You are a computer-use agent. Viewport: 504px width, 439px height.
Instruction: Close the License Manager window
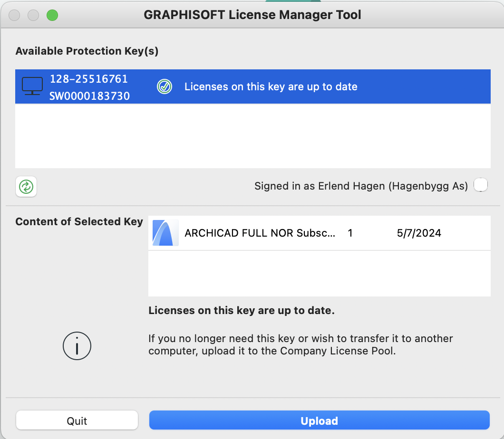pos(14,15)
